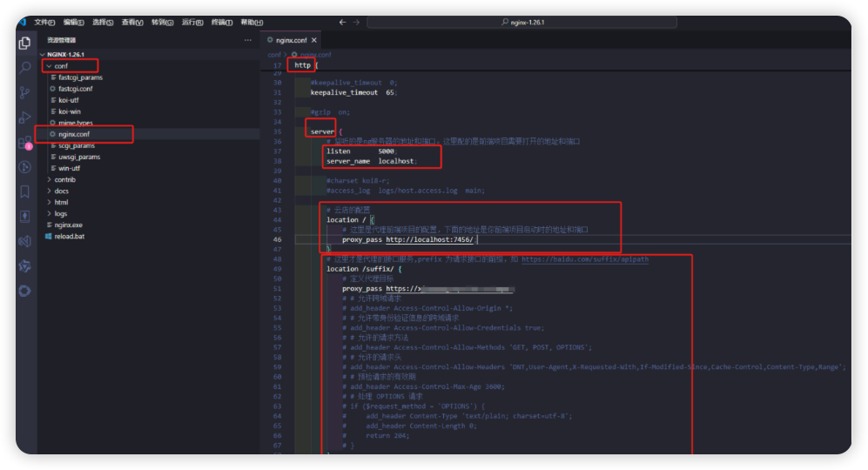Open the 编辑 (Edit) menu

coord(74,22)
